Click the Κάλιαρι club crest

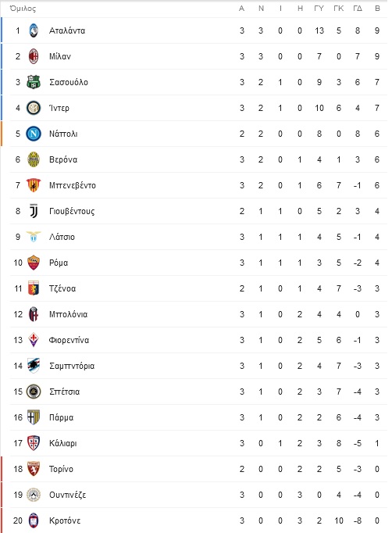[x=34, y=443]
